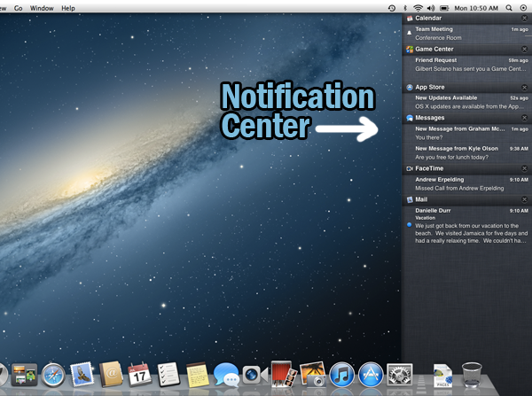Open the battery status menu

pyautogui.click(x=444, y=8)
